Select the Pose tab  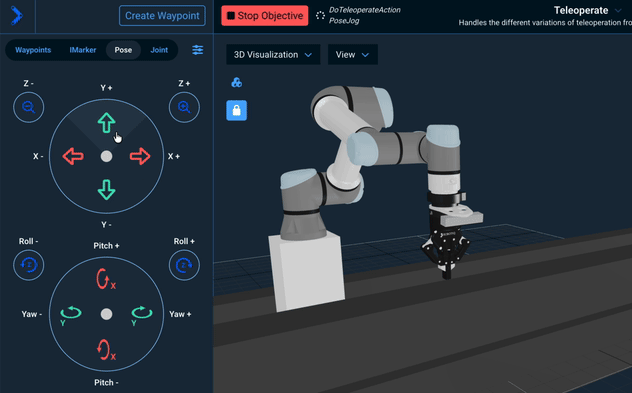click(123, 50)
